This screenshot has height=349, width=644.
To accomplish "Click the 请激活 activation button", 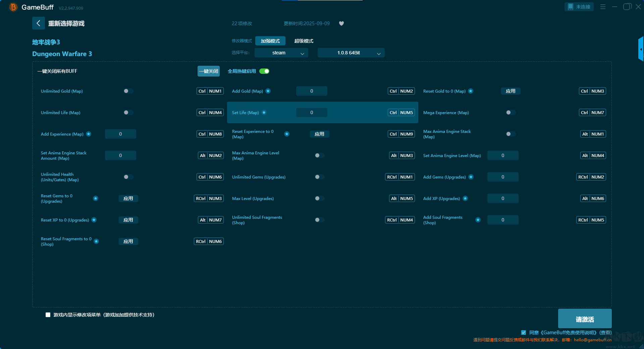I will point(585,319).
